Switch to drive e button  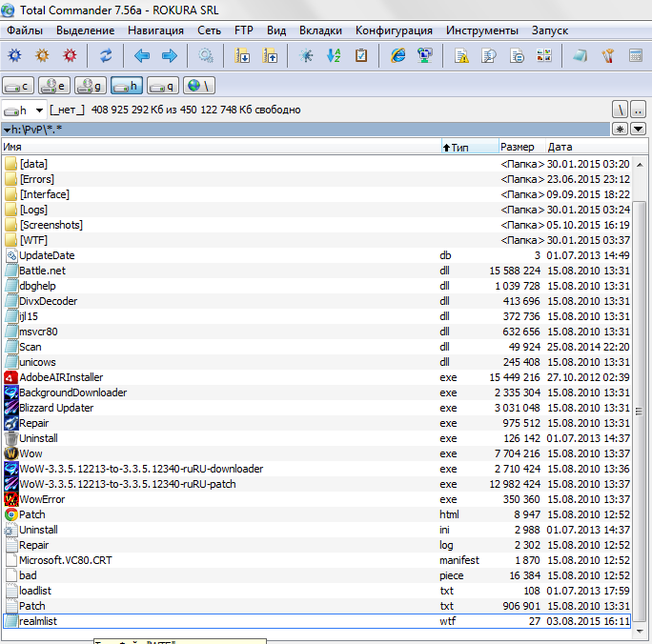tap(54, 86)
